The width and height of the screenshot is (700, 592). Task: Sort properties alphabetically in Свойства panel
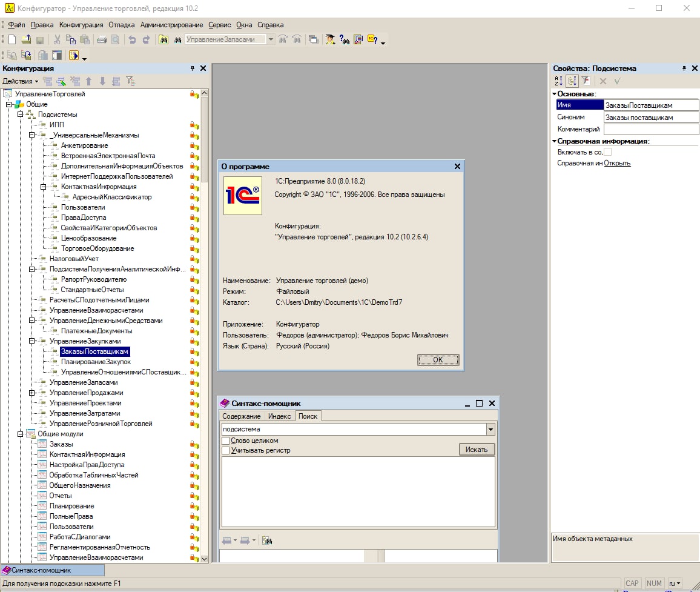click(x=558, y=81)
